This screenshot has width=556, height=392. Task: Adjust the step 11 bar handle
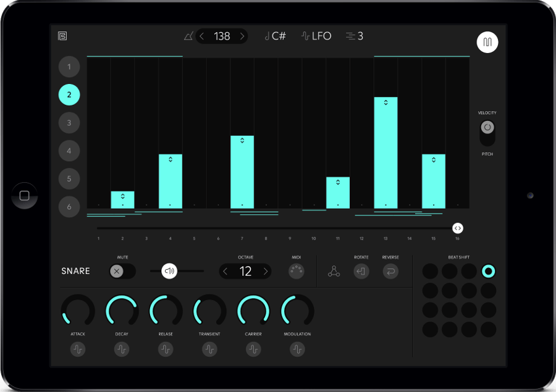pos(338,182)
